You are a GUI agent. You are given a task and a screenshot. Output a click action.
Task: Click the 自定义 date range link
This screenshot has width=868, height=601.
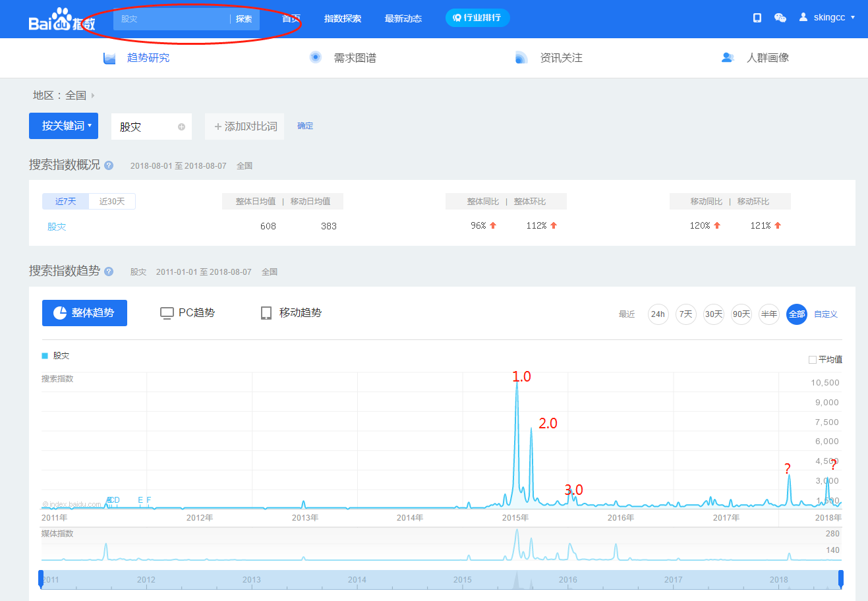click(826, 314)
